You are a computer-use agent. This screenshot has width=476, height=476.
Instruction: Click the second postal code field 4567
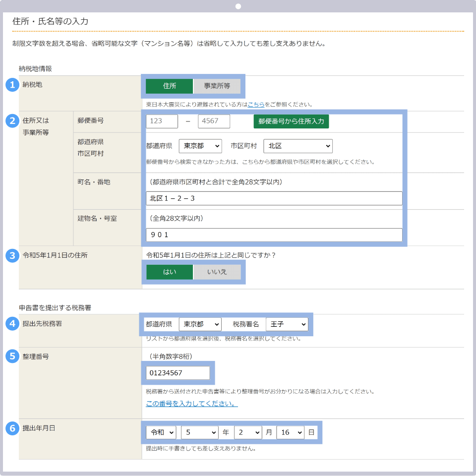click(214, 121)
